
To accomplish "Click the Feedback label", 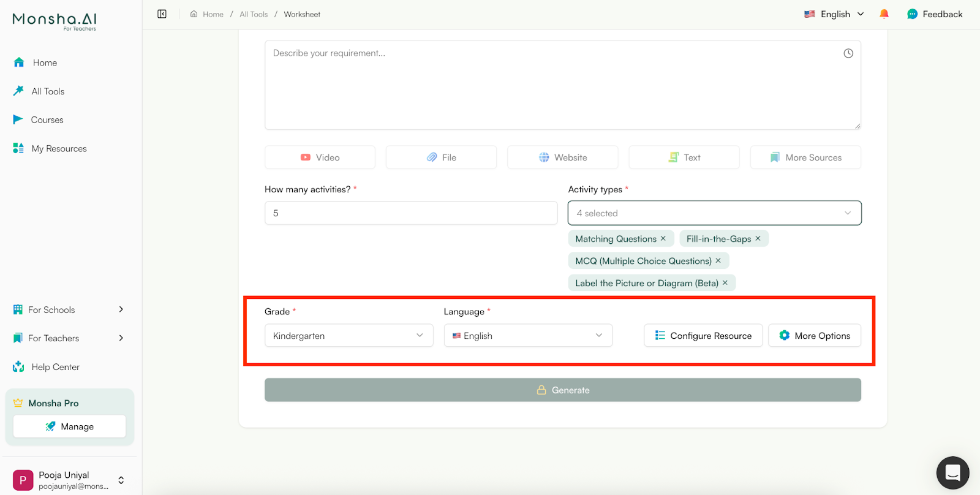I will (943, 14).
